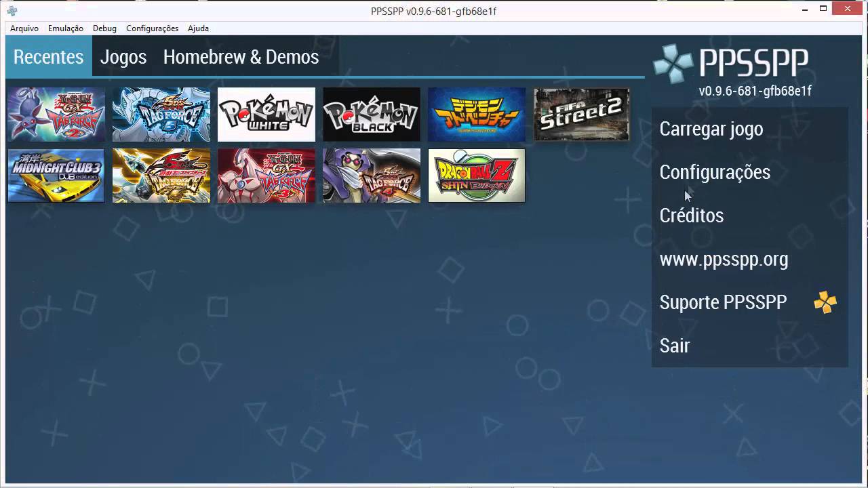
Task: Launch the FIFA Street 2 game
Action: point(582,114)
